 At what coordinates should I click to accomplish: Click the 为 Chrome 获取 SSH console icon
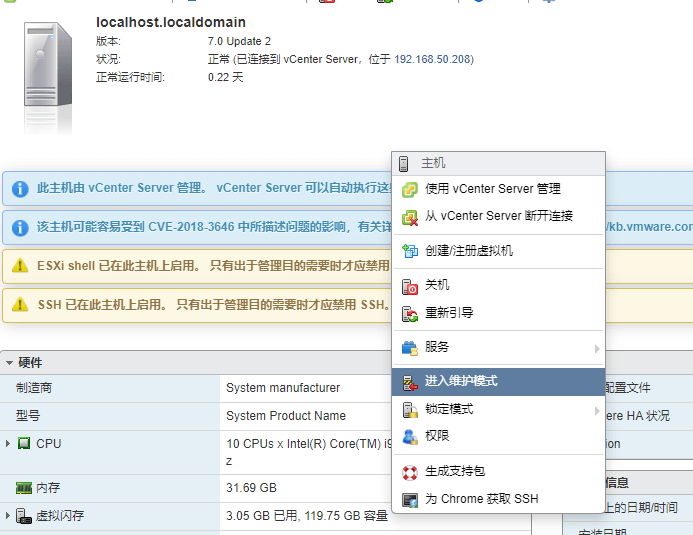point(409,500)
